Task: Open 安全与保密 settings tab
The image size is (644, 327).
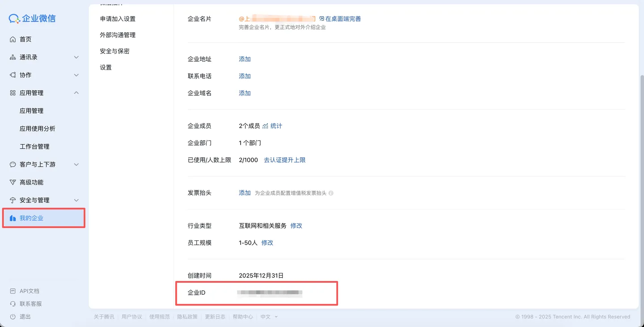Action: tap(114, 51)
